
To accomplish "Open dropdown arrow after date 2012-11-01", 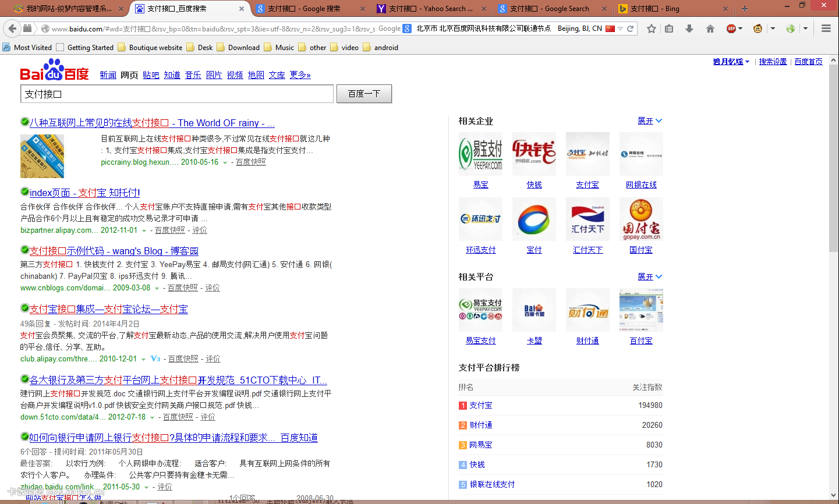I will point(144,231).
